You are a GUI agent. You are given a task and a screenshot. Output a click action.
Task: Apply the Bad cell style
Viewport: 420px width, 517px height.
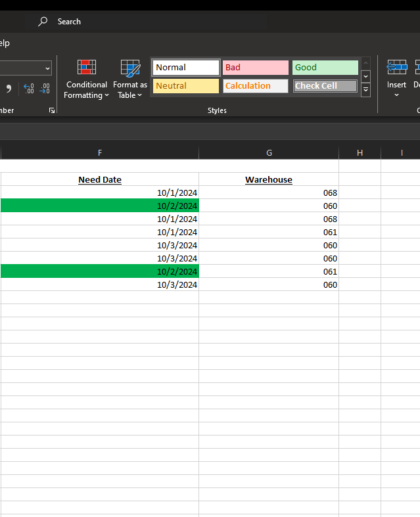tap(256, 68)
